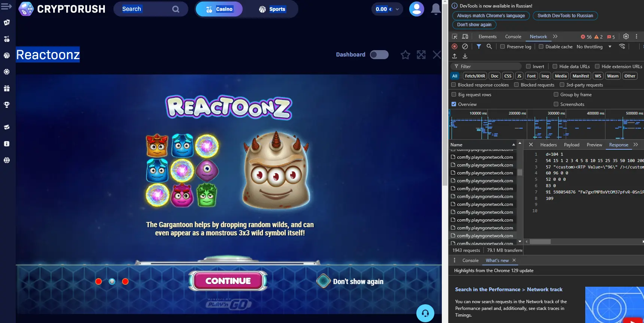Open the No throttling dropdown
644x323 pixels.
[x=594, y=46]
